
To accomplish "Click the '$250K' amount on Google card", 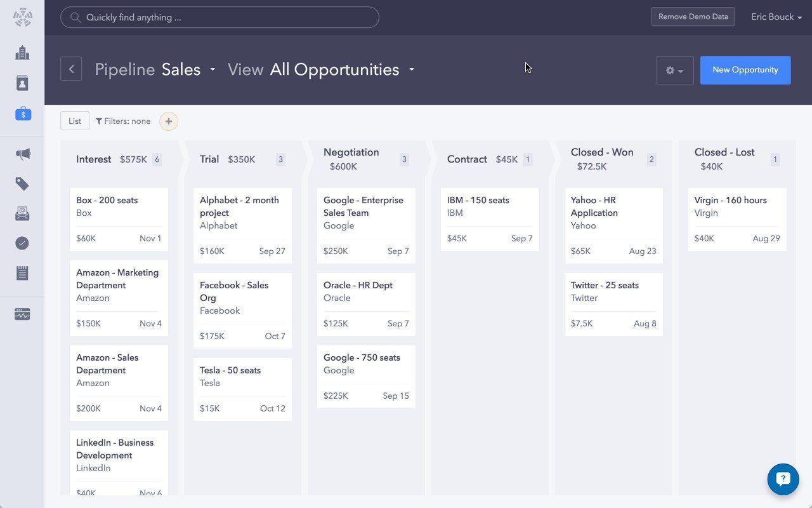I will (x=336, y=251).
